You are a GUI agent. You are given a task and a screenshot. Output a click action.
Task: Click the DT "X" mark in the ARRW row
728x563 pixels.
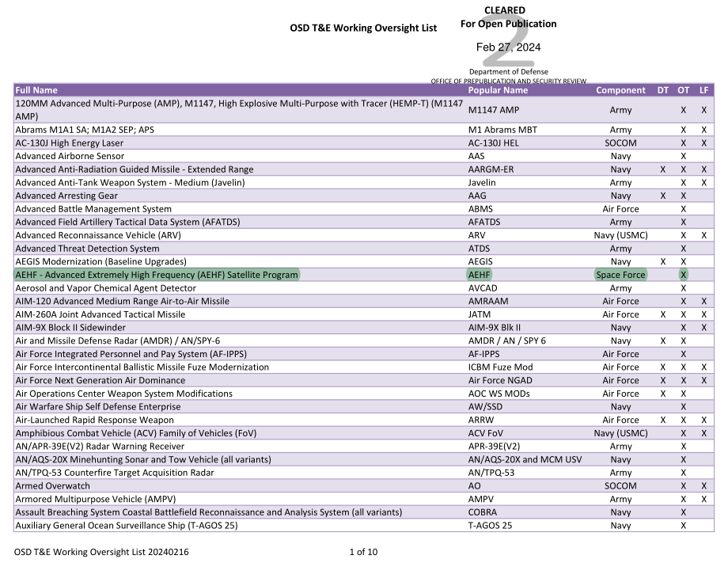(662, 420)
